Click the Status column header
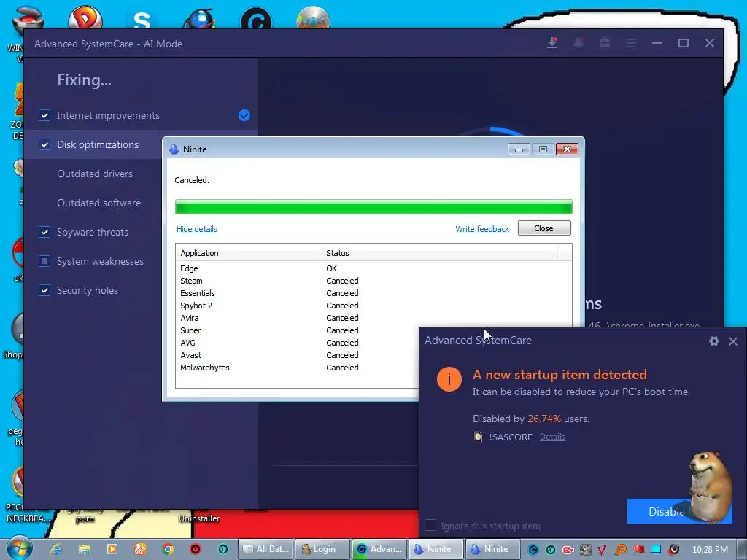Viewport: 747px width, 560px height. coord(439,253)
